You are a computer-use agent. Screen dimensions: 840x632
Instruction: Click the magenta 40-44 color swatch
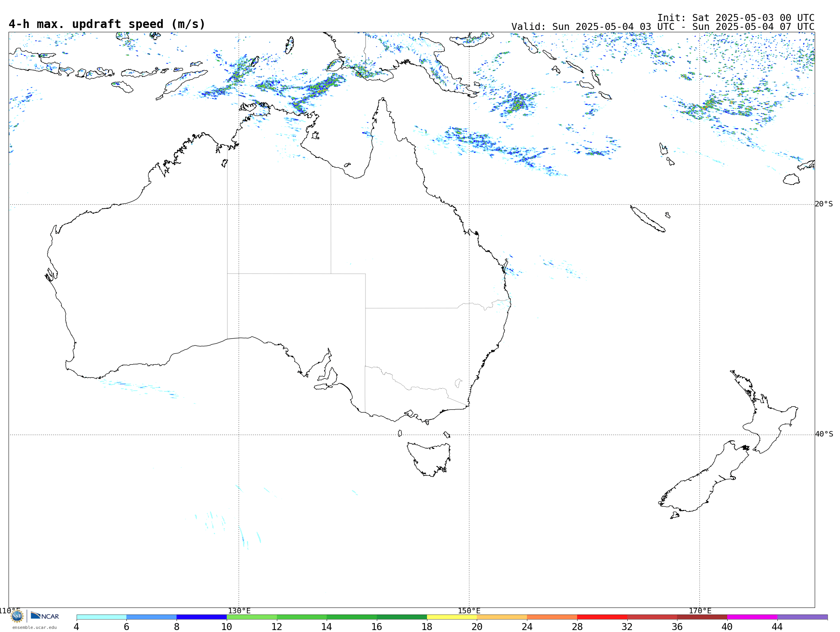pos(752,617)
